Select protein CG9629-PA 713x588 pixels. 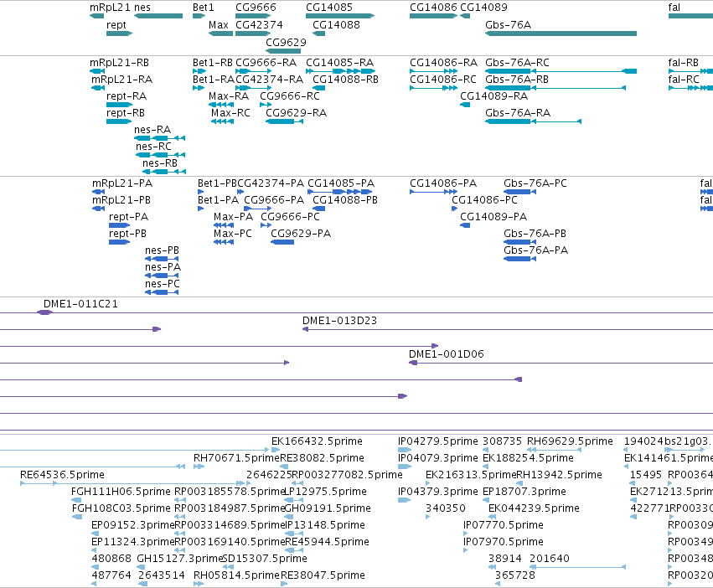[301, 234]
